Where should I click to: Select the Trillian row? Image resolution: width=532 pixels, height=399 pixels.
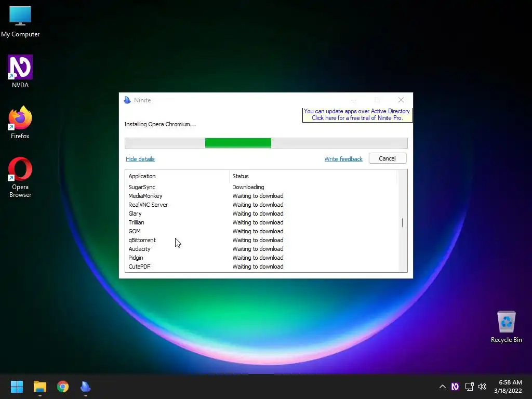click(x=261, y=222)
